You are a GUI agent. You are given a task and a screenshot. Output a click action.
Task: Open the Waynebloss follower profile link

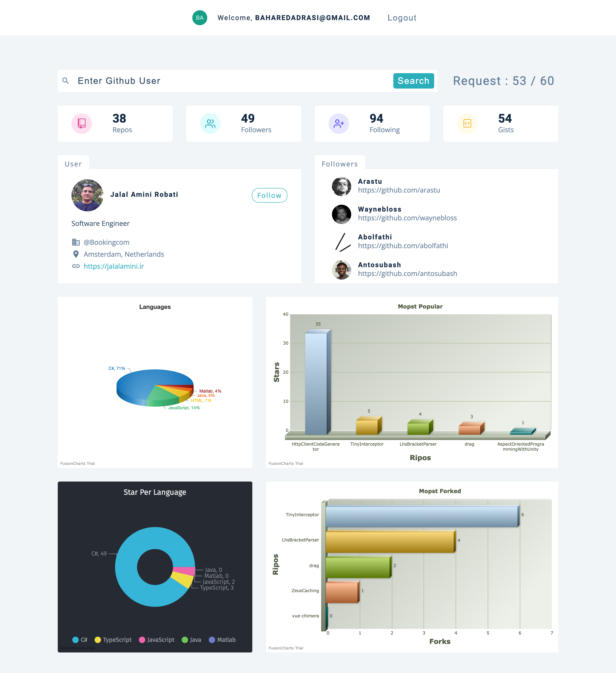pos(407,218)
